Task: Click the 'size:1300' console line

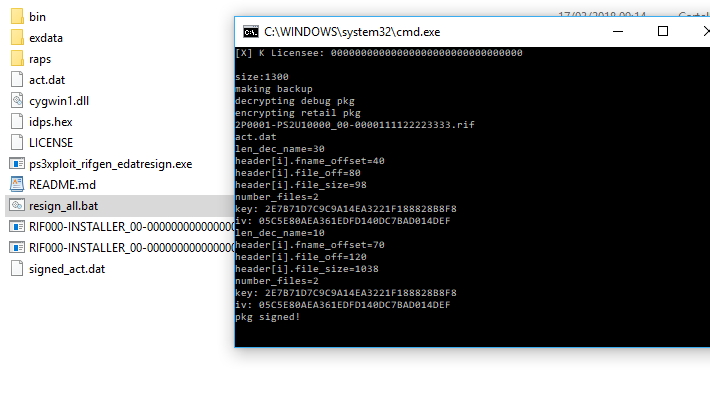Action: (262, 77)
